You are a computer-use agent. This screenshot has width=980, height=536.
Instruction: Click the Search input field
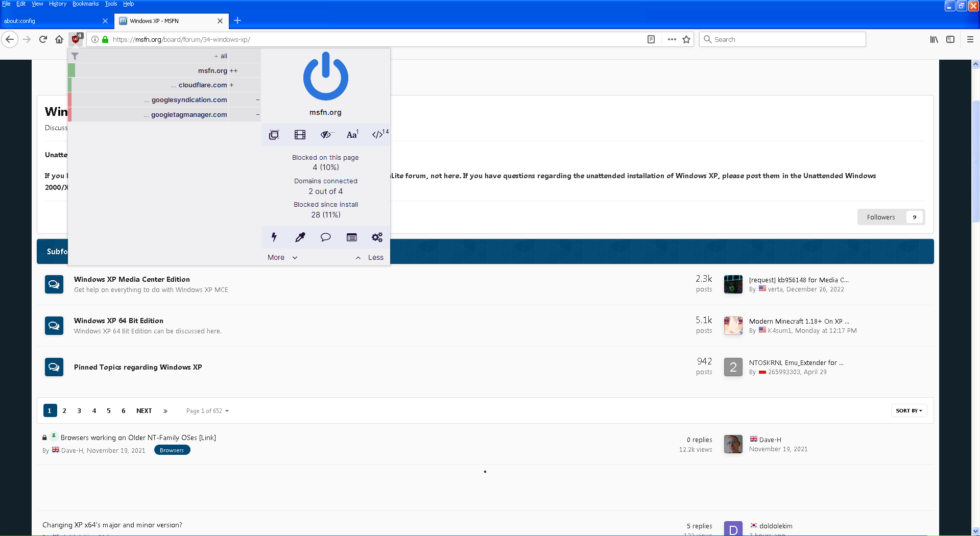[x=782, y=39]
